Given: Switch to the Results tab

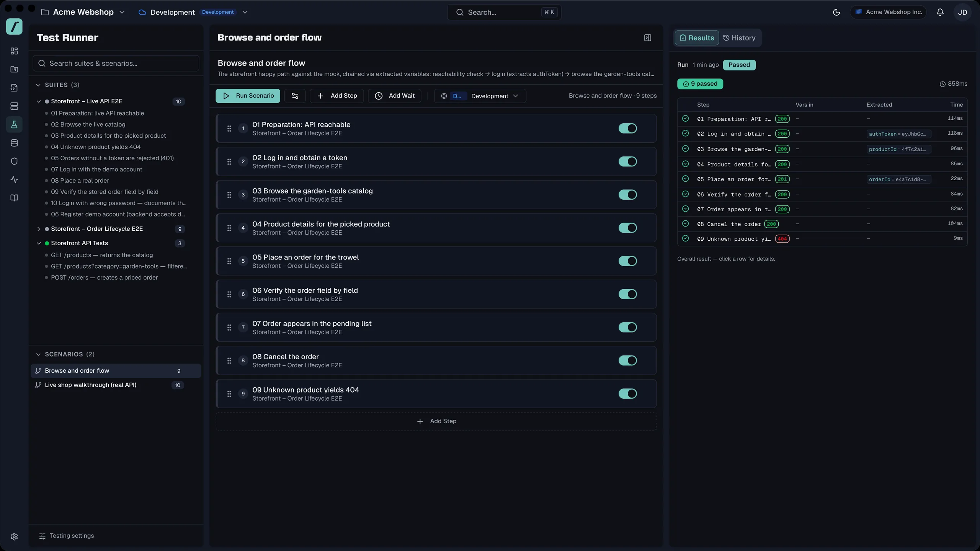Looking at the screenshot, I should pyautogui.click(x=697, y=38).
